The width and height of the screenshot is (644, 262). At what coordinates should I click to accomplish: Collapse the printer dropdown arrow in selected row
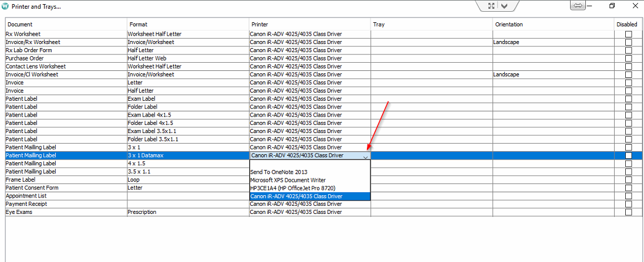pos(366,156)
